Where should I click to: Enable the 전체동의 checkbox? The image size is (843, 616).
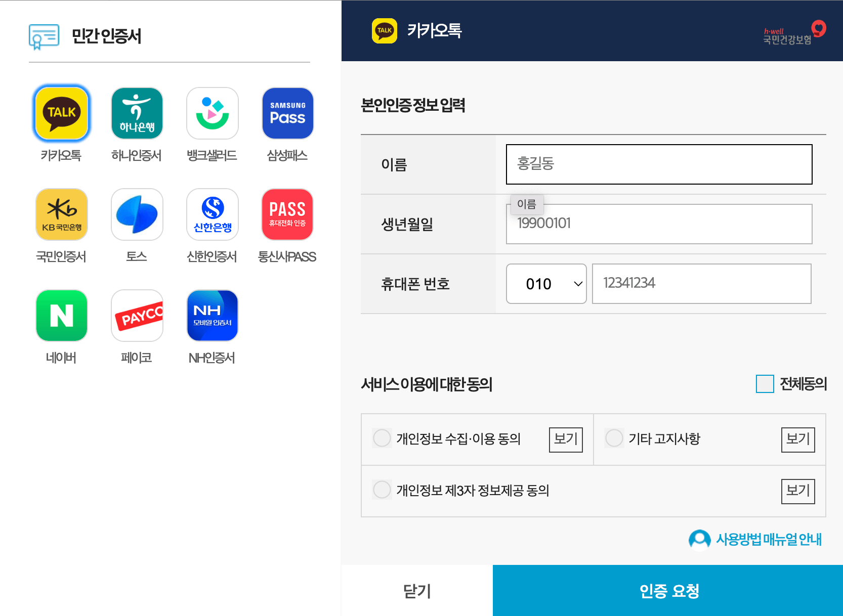764,384
